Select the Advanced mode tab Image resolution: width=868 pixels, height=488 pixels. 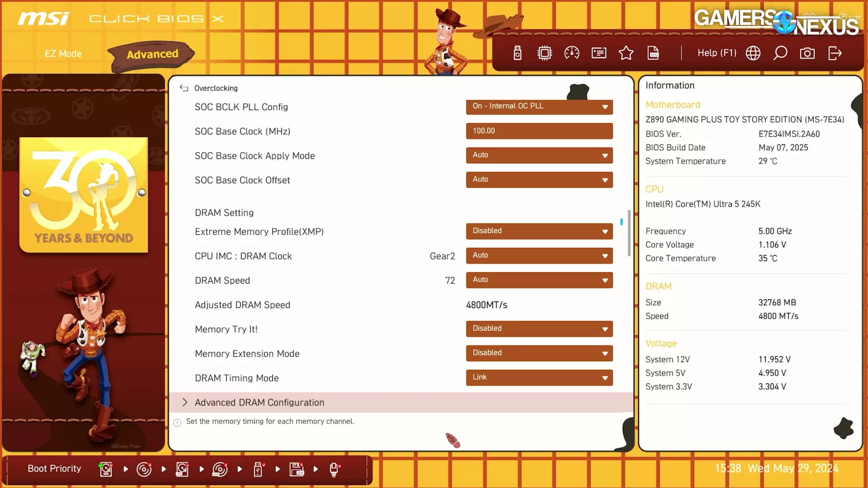[152, 54]
